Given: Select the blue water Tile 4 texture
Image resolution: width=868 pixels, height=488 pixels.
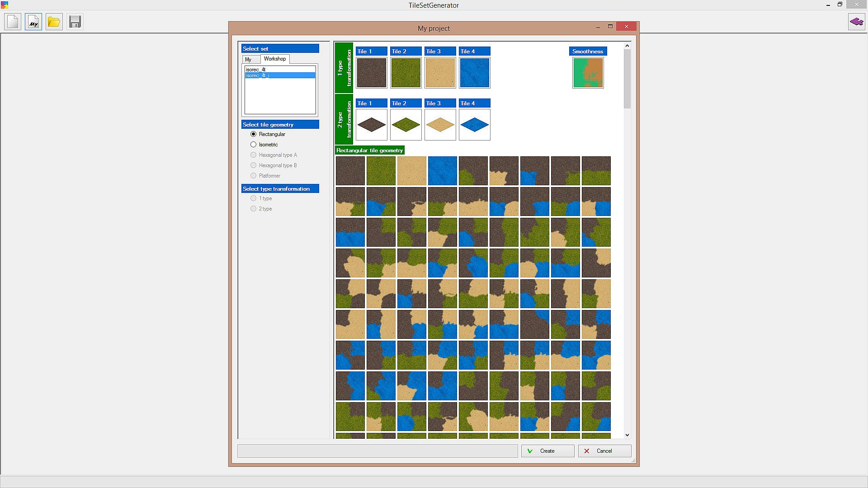Looking at the screenshot, I should tap(474, 72).
